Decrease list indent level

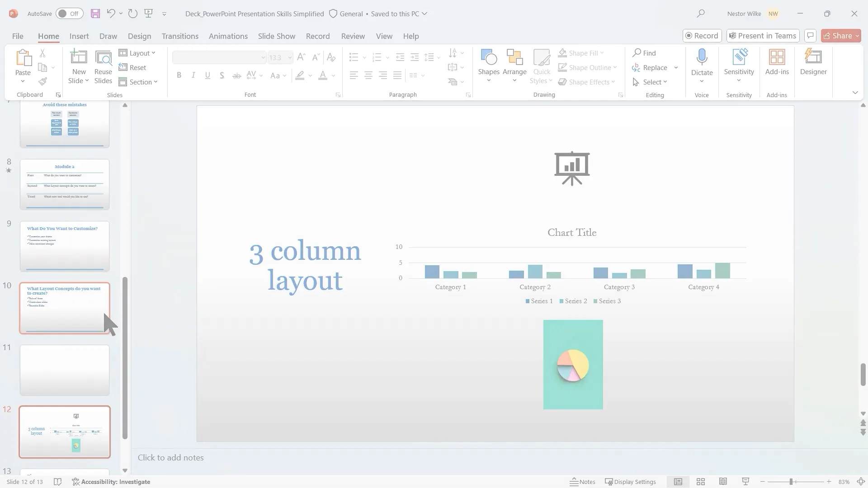click(400, 57)
